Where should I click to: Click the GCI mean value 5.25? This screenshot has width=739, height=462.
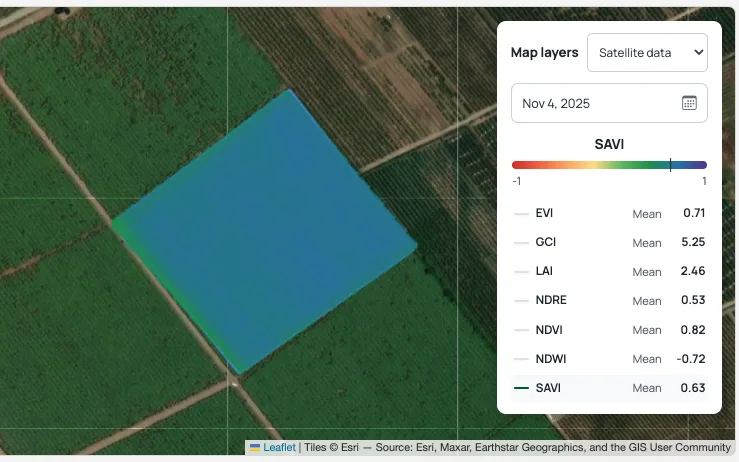click(693, 242)
